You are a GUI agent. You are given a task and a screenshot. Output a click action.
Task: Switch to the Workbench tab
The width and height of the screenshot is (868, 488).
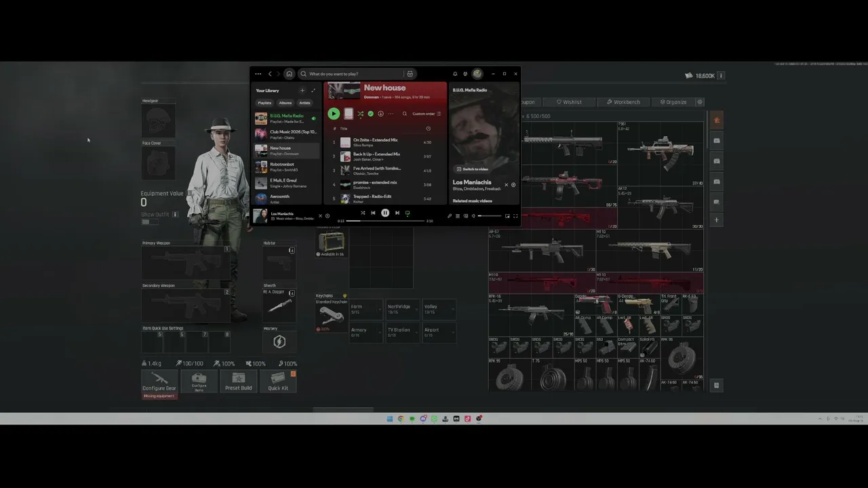click(623, 102)
